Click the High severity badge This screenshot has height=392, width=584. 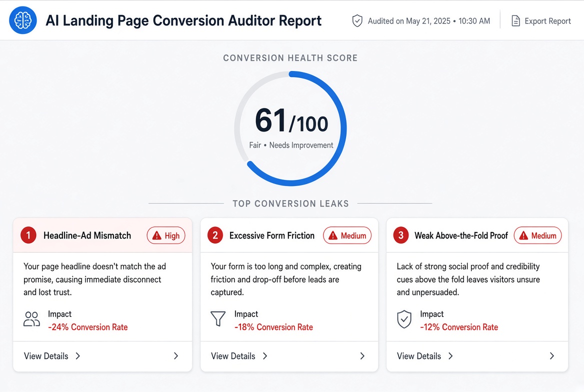pyautogui.click(x=165, y=235)
